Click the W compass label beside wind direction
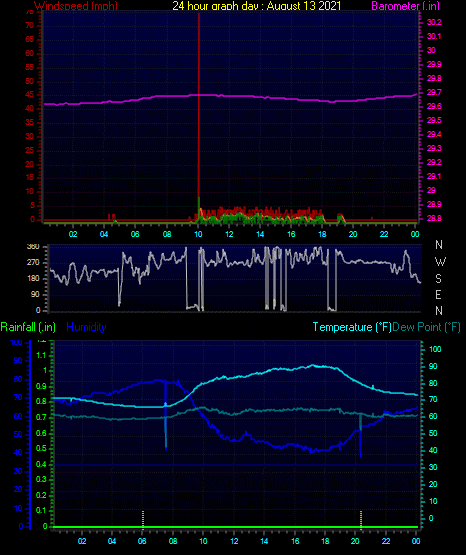The width and height of the screenshot is (466, 555). tap(440, 262)
